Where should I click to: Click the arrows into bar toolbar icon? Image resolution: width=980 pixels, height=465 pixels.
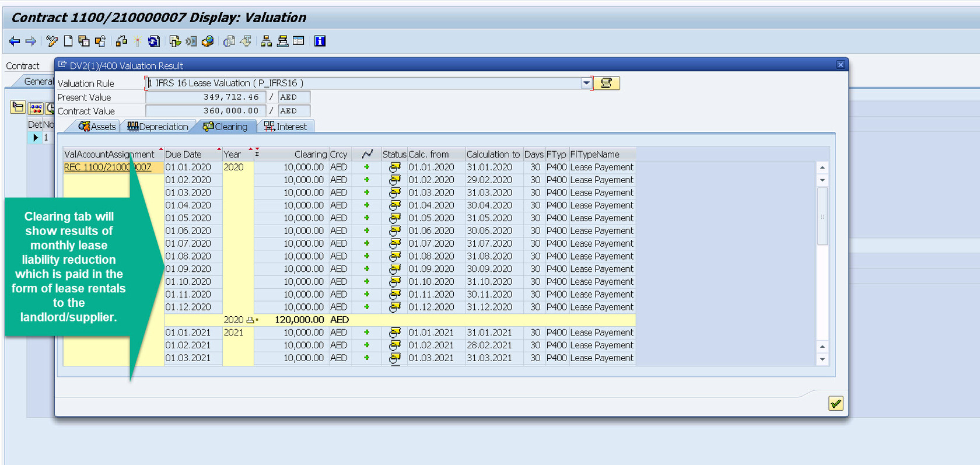191,41
